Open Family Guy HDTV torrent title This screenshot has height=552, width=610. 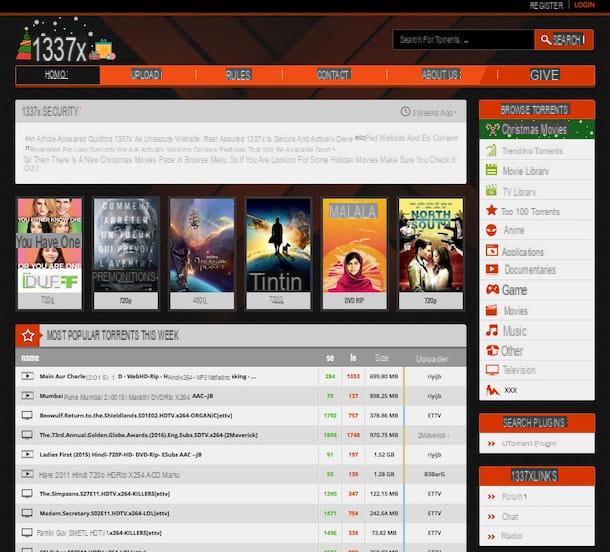pos(99,533)
